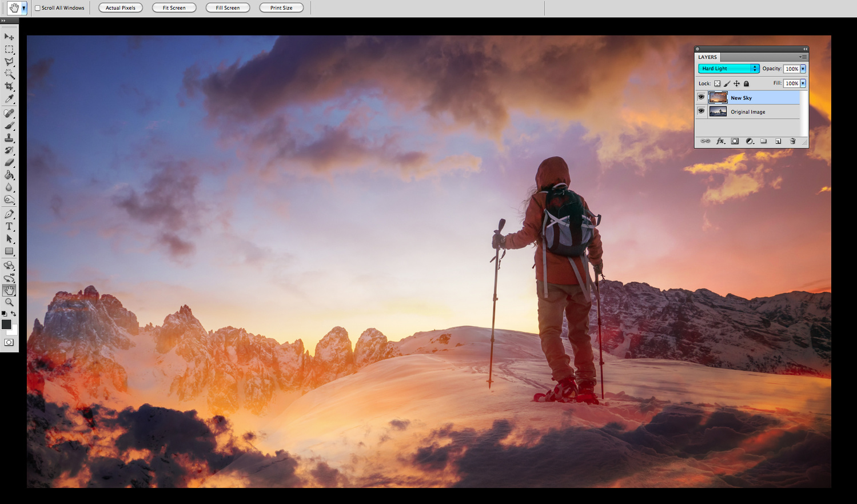Switch to the Layers tab
The image size is (857, 504).
click(x=707, y=57)
